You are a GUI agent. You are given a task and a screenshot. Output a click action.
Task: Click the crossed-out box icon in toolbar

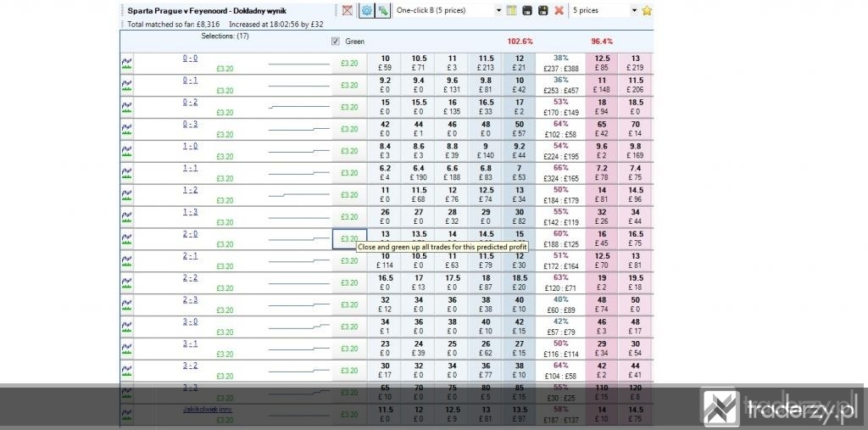coord(347,10)
